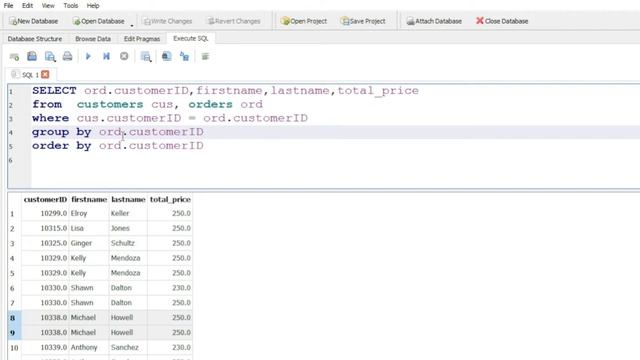Image resolution: width=640 pixels, height=360 pixels.
Task: Open the Help menu
Action: point(93,6)
